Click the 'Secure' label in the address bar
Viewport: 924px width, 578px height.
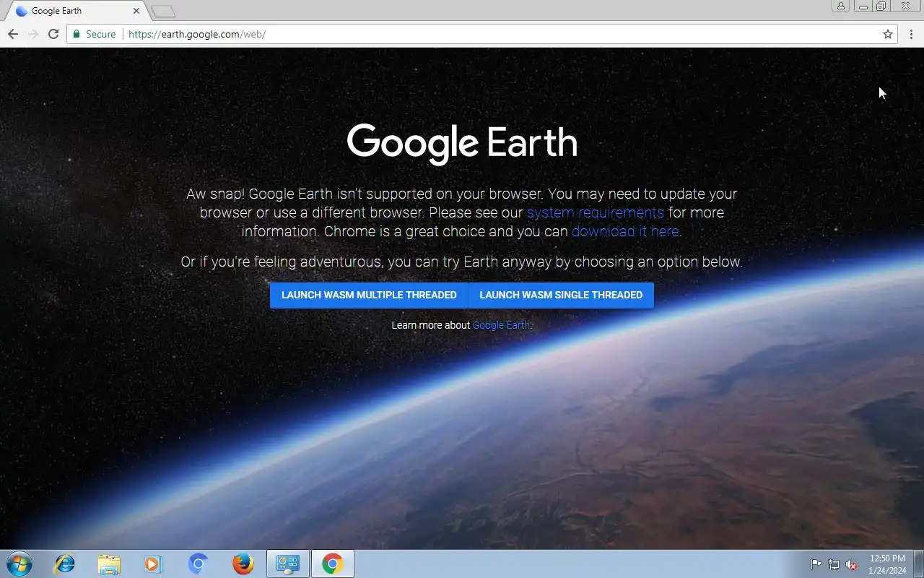pyautogui.click(x=100, y=34)
